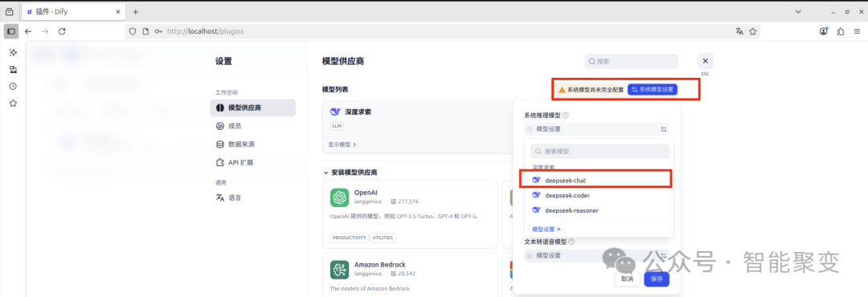Screen dimensions: 868x297
Task: Click the Amazon Bedrock logo icon
Action: coord(339,270)
